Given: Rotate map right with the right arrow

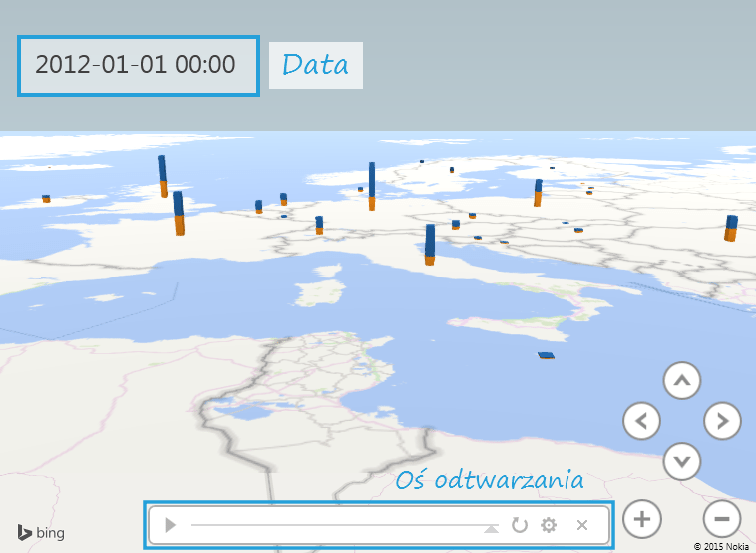Looking at the screenshot, I should pyautogui.click(x=722, y=421).
